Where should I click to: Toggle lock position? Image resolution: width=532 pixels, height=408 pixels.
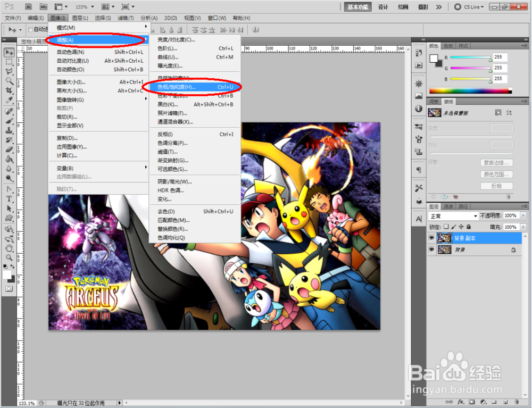[x=461, y=227]
